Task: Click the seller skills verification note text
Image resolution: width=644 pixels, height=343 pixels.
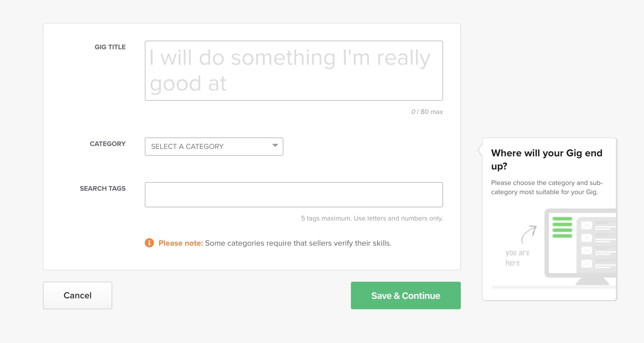Action: coord(298,243)
